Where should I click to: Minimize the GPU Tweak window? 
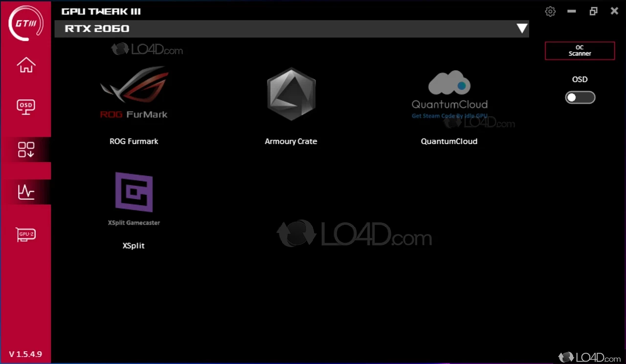[572, 11]
